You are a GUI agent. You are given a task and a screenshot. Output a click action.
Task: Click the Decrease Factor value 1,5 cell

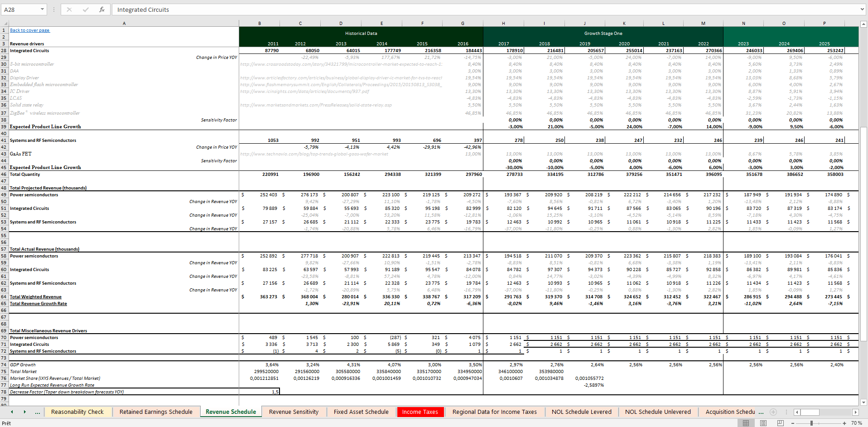click(260, 392)
